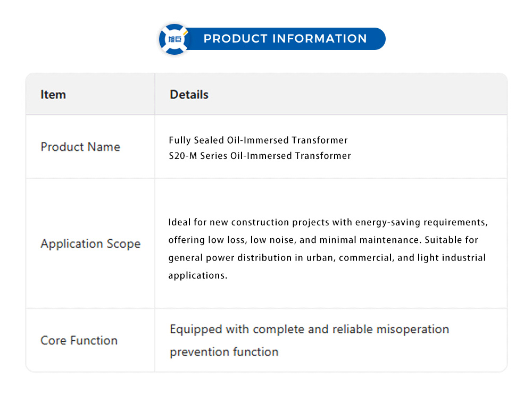Click the Product Name row label
This screenshot has width=532, height=404.
point(80,147)
